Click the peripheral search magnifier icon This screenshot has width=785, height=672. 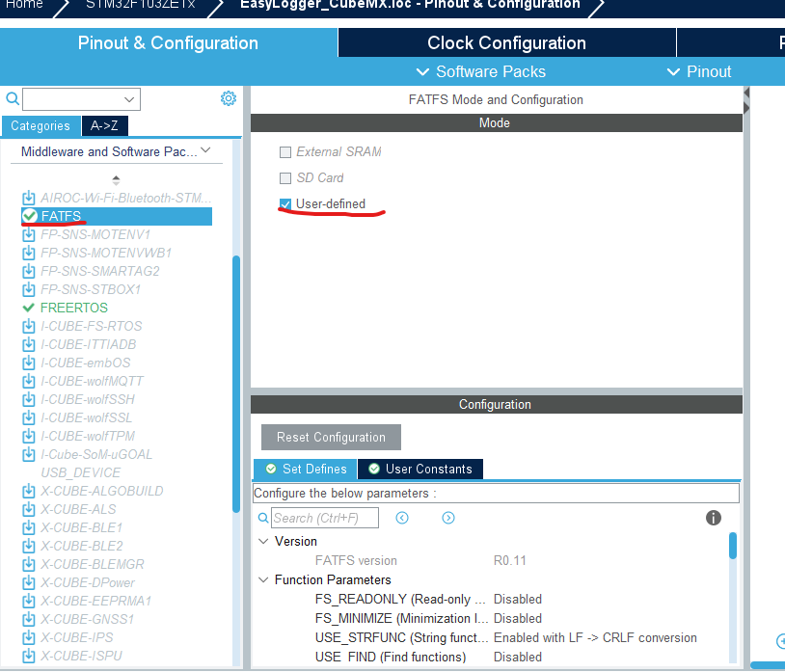[x=13, y=98]
